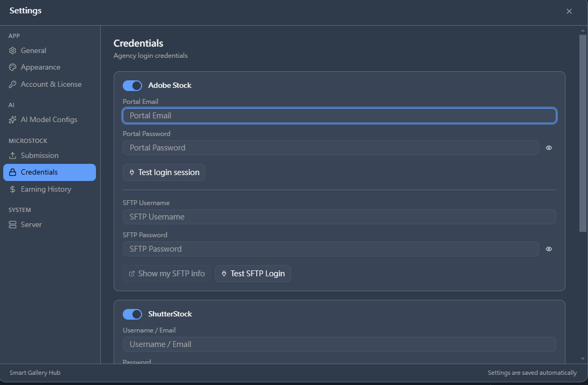
Task: Open Server settings page
Action: point(49,225)
